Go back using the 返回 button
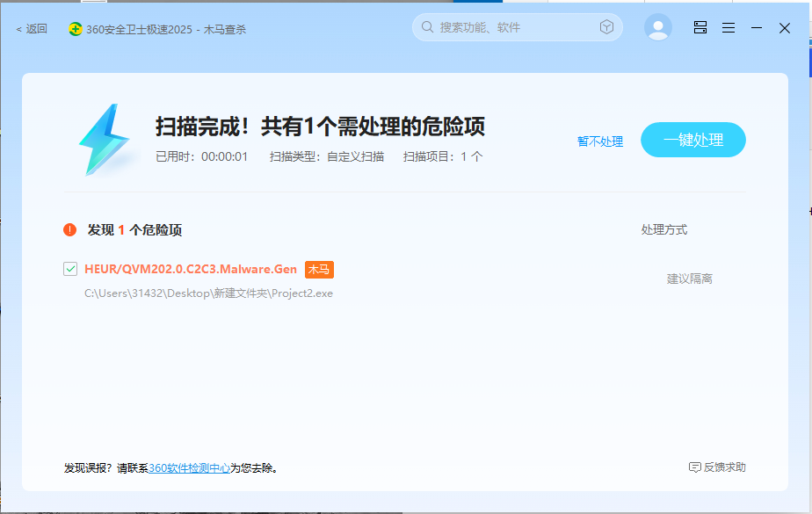Image resolution: width=812 pixels, height=514 pixels. 32,29
